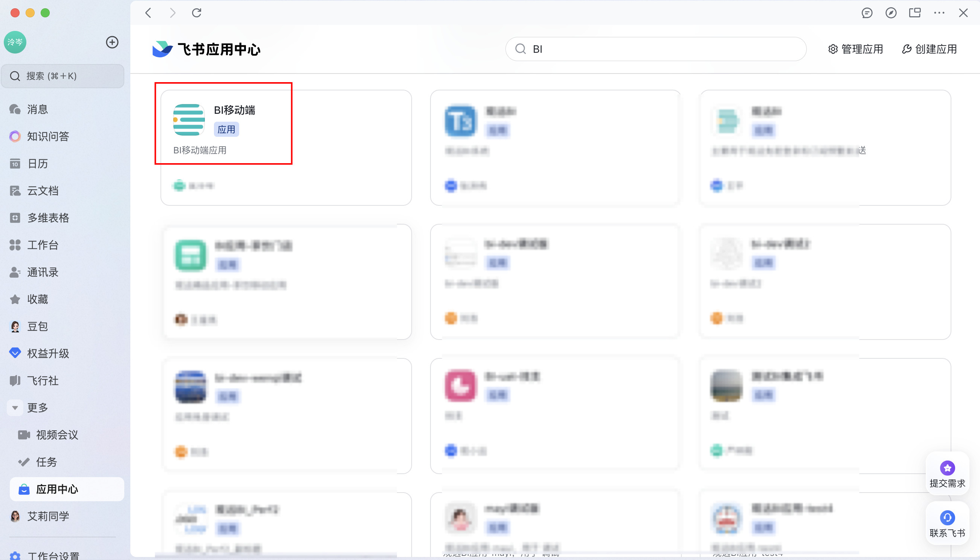Viewport: 980px width, 560px height.
Task: Click the 联系飞书 support button
Action: pyautogui.click(x=947, y=523)
